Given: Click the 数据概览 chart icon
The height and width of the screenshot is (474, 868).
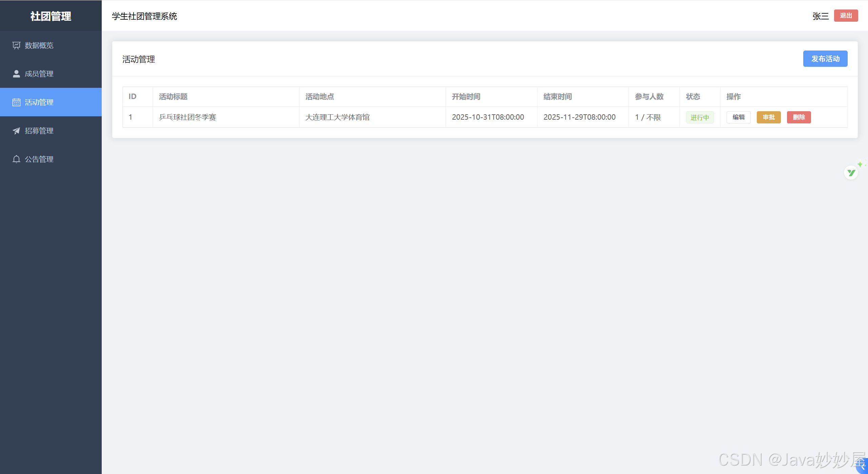Looking at the screenshot, I should [16, 45].
